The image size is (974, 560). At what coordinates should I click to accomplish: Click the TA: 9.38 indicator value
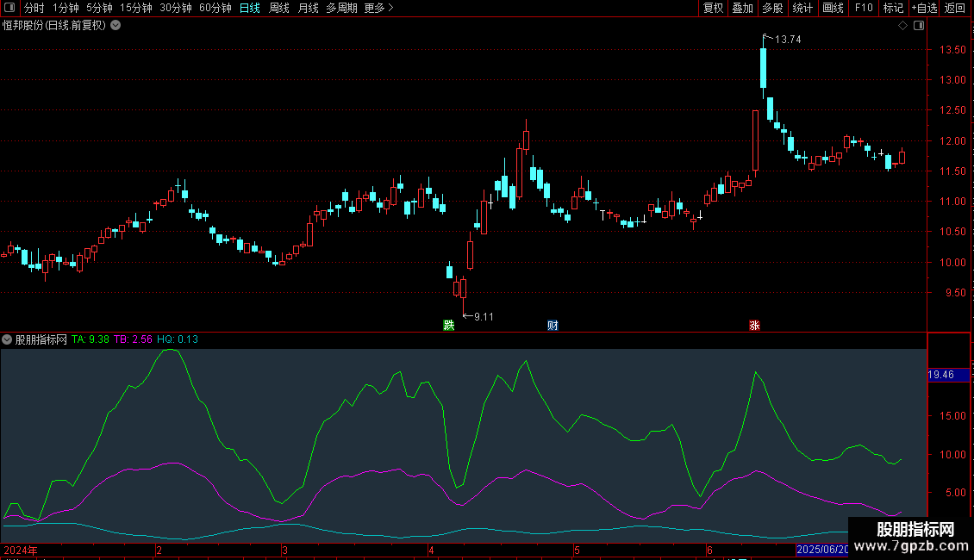pyautogui.click(x=90, y=339)
